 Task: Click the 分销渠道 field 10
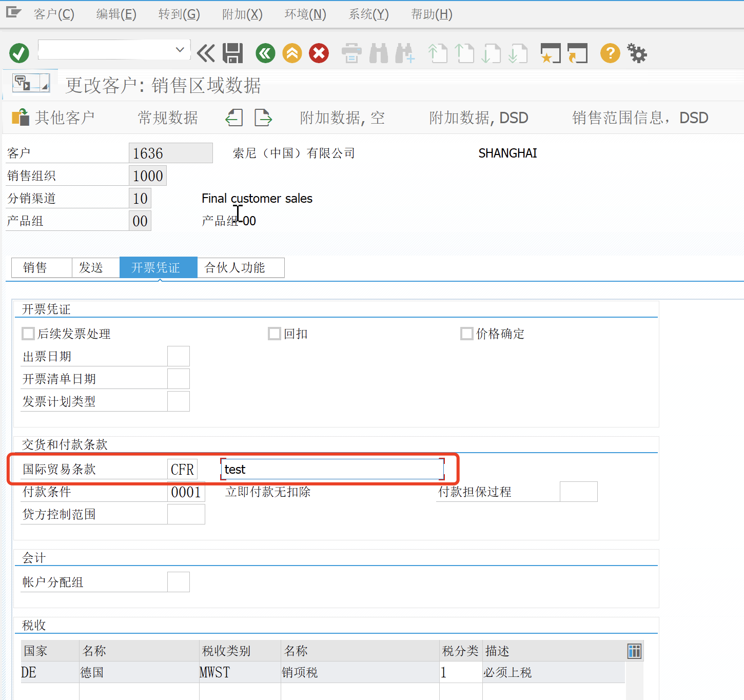pos(140,198)
